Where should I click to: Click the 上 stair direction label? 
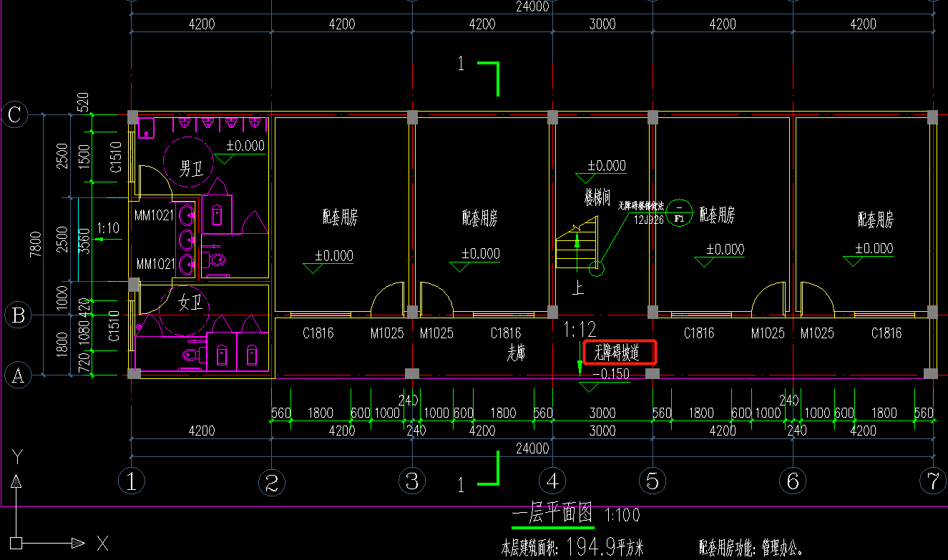(579, 289)
